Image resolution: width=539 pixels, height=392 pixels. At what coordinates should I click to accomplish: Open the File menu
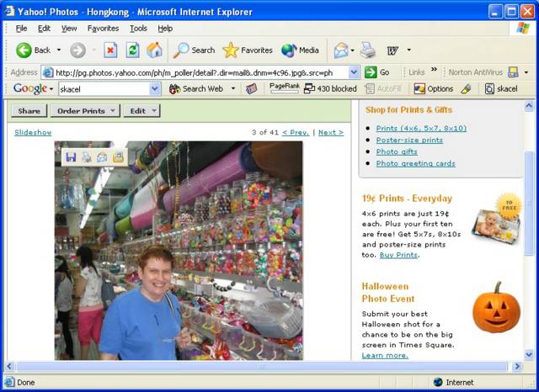pos(21,29)
